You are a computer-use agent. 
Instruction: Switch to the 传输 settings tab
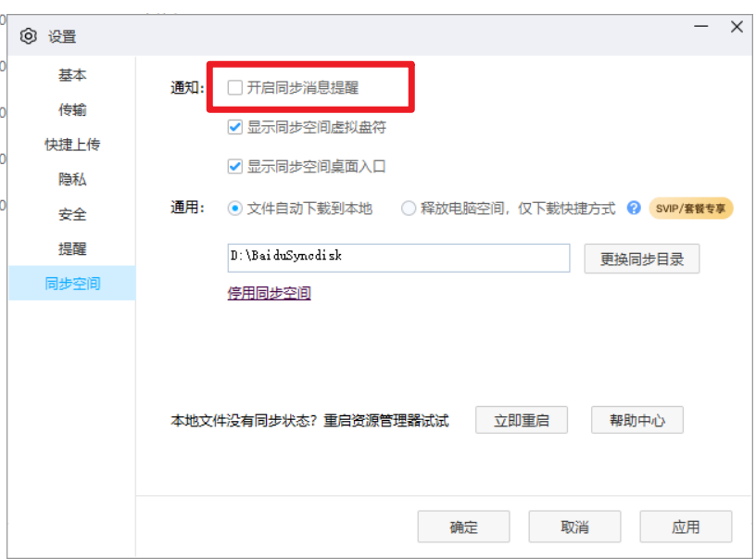72,110
